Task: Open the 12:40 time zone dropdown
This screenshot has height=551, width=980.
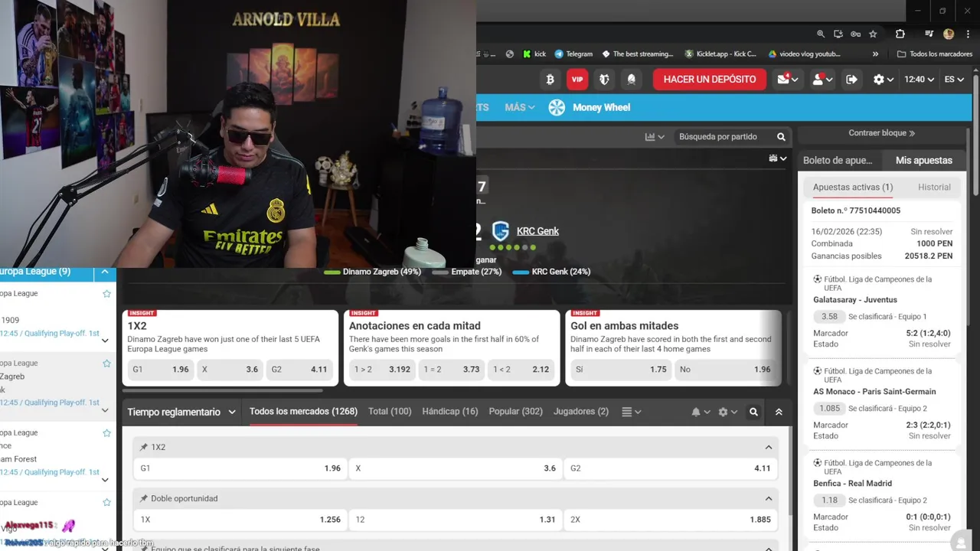Action: [920, 79]
